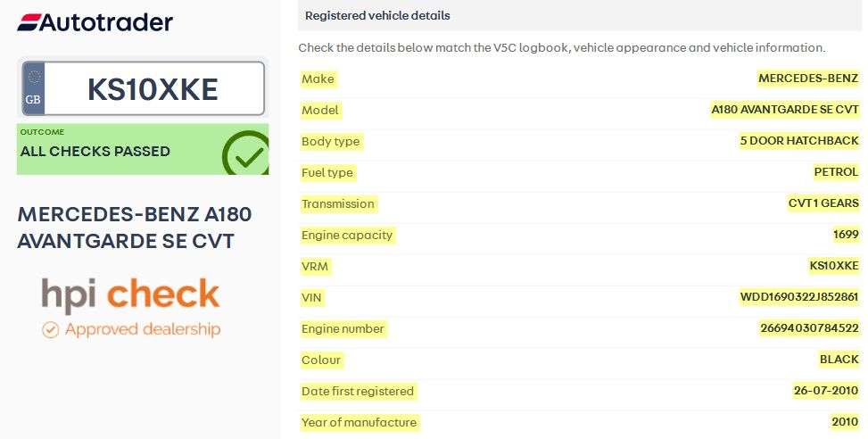Click the Approved dealership text
Viewport: 868px width, 439px height.
(143, 329)
